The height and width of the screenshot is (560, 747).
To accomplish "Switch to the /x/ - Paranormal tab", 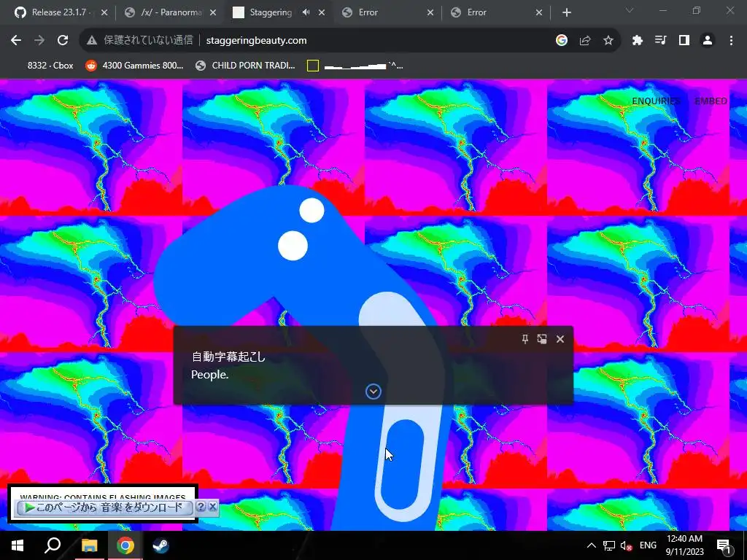I will [170, 12].
